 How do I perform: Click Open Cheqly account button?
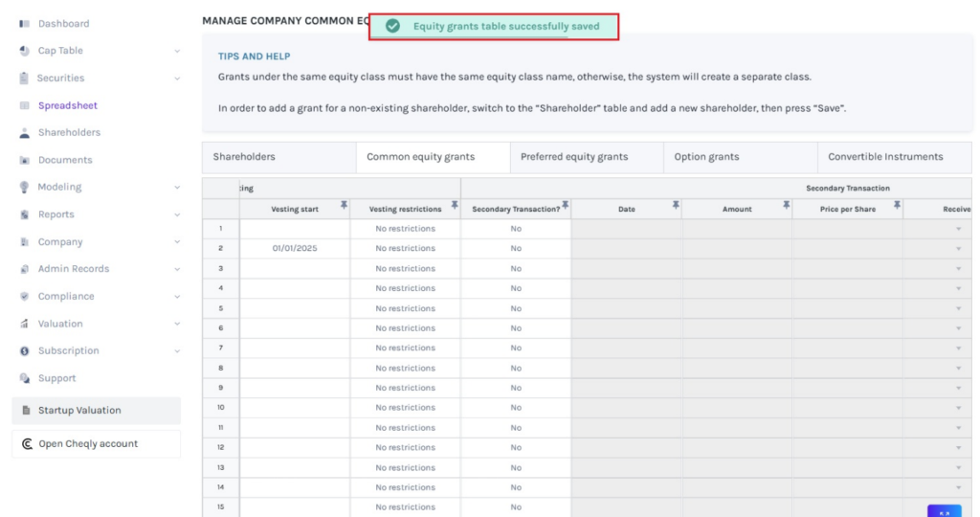point(88,444)
